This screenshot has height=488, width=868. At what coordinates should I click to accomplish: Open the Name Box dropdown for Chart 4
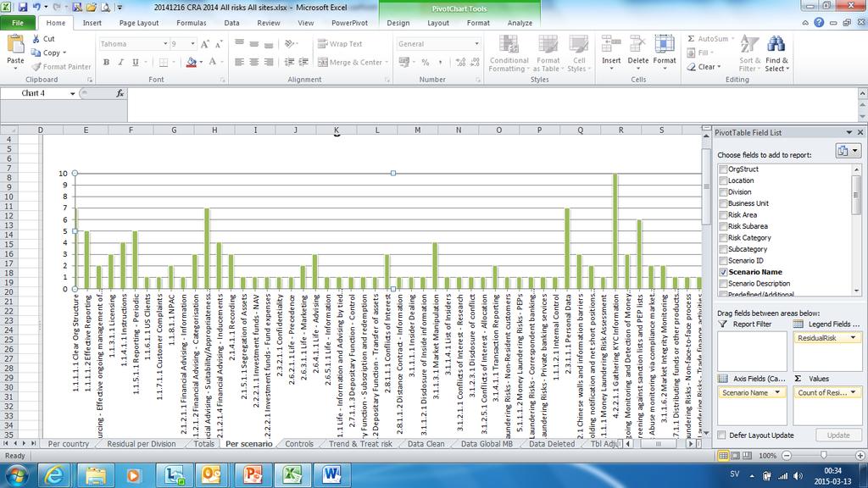pyautogui.click(x=73, y=93)
